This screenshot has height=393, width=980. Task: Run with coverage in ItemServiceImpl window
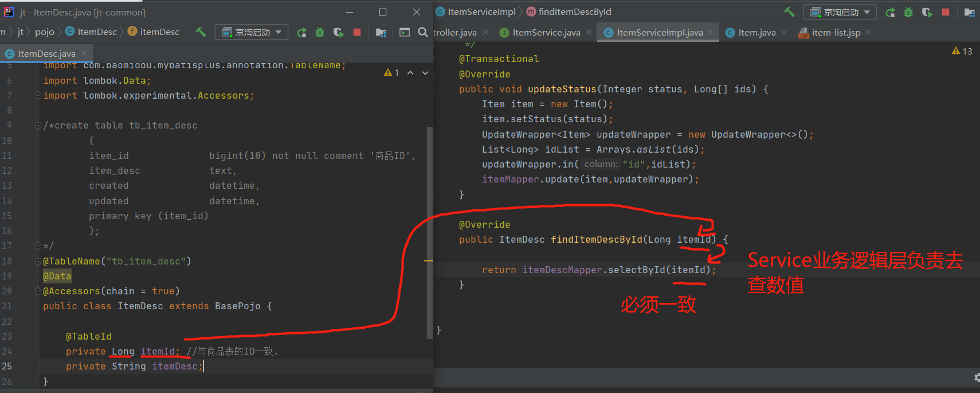tap(927, 12)
